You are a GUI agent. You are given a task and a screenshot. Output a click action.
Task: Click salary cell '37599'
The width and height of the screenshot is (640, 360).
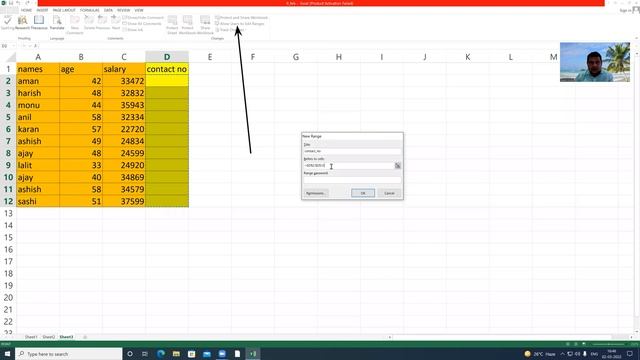(x=124, y=201)
